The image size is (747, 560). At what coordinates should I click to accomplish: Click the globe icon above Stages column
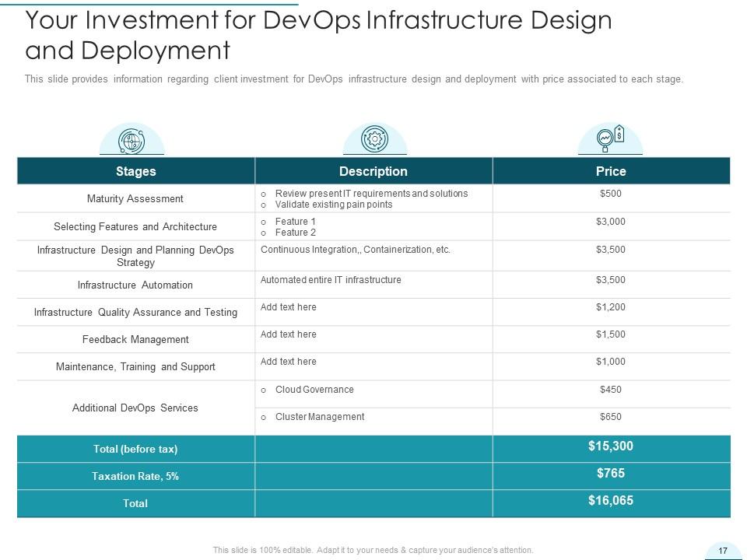pos(132,142)
